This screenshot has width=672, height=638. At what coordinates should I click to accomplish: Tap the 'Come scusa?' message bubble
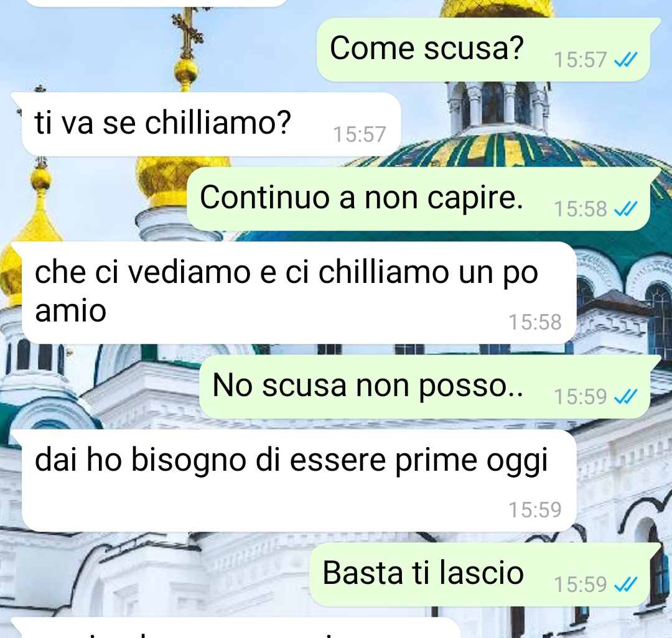point(483,49)
